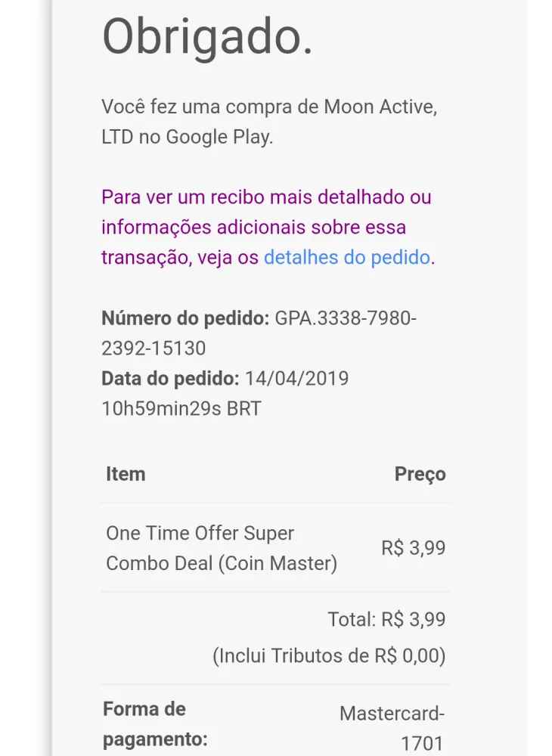Select the "Número do pedido:" label
This screenshot has height=756, width=552.
pos(185,318)
